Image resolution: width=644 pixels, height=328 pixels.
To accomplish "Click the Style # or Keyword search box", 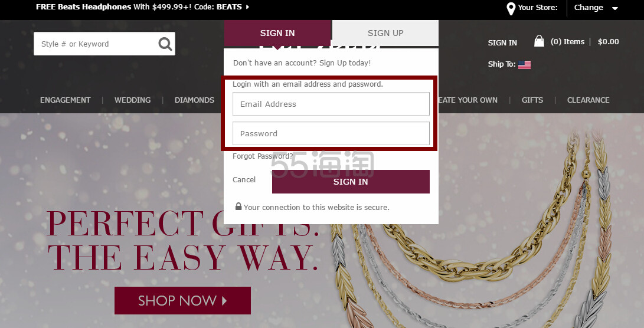I will [97, 44].
